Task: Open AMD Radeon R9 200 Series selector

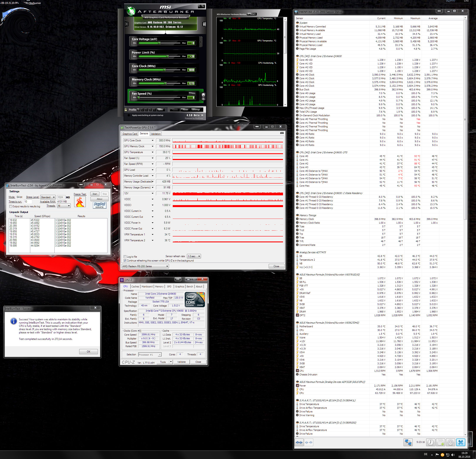Action: 145,266
